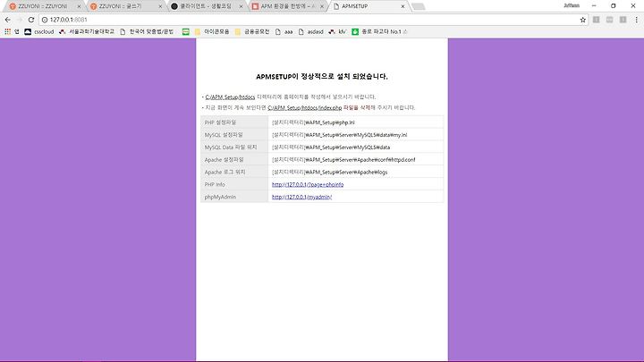Viewport: 644px width, 362px height.
Task: Click the heading 'APMSETUP이 정상적으로 설치 되었습니다.'
Action: [322, 76]
